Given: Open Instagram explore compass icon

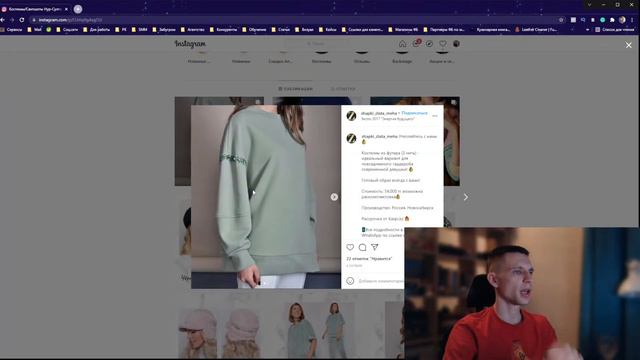Looking at the screenshot, I should (429, 44).
